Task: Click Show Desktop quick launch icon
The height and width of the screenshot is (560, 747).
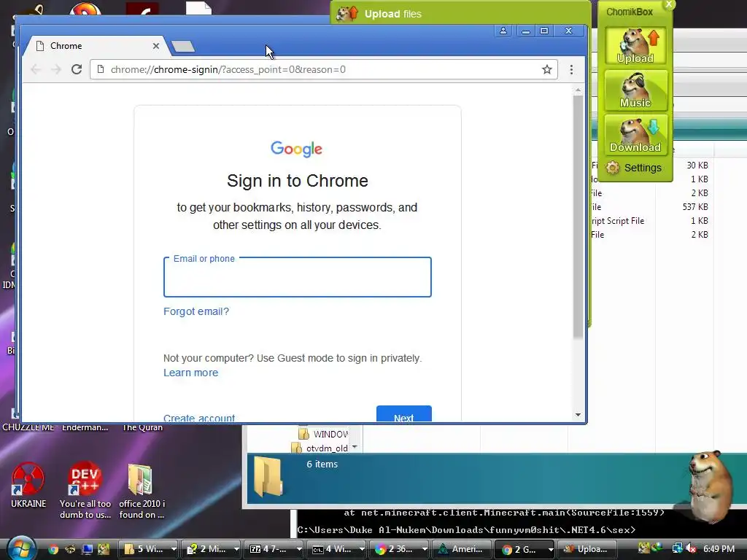Action: (x=88, y=549)
